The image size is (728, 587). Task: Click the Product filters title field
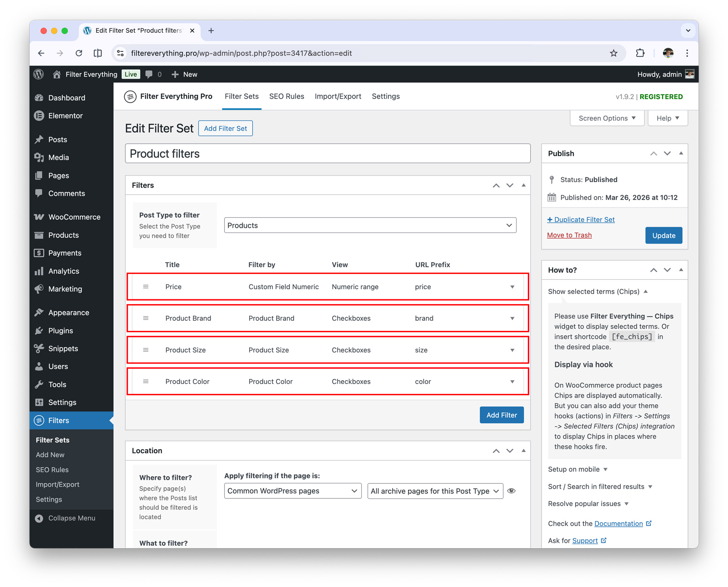click(328, 154)
